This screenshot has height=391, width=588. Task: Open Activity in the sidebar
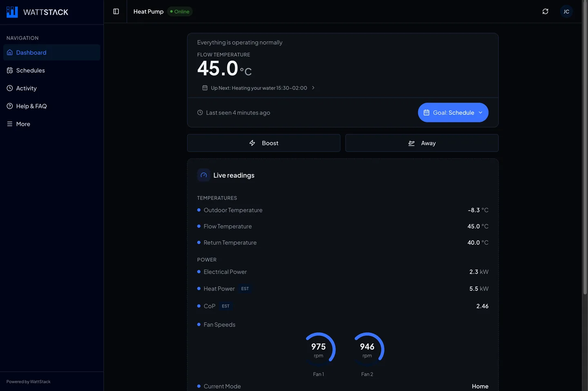point(52,88)
